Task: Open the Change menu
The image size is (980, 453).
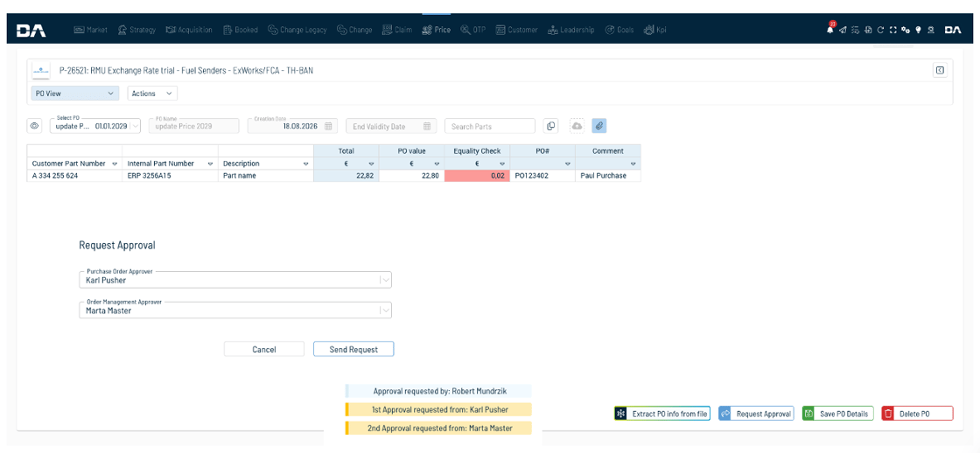Action: point(354,30)
